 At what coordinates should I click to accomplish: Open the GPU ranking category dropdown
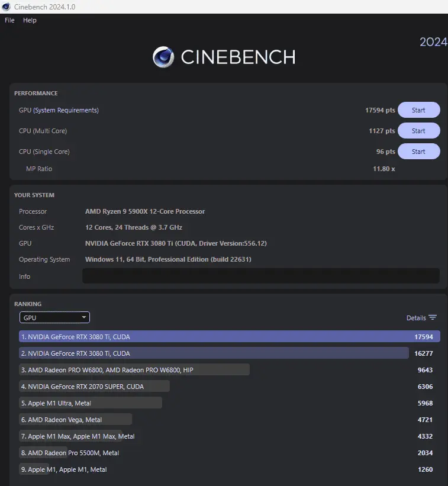pyautogui.click(x=54, y=318)
